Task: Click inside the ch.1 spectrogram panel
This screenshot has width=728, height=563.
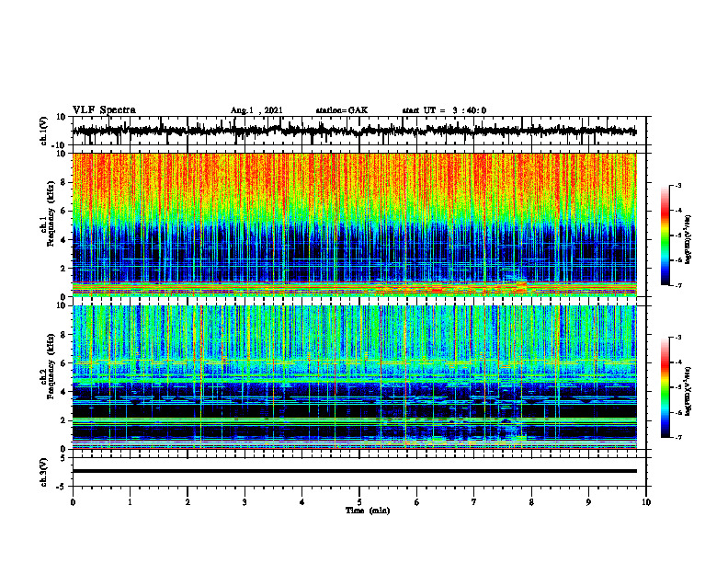Action: coord(355,224)
